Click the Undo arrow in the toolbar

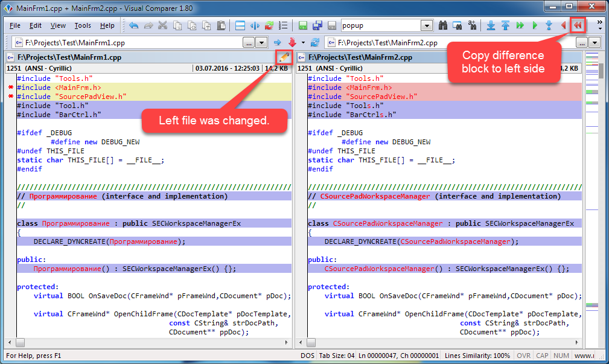(x=133, y=26)
